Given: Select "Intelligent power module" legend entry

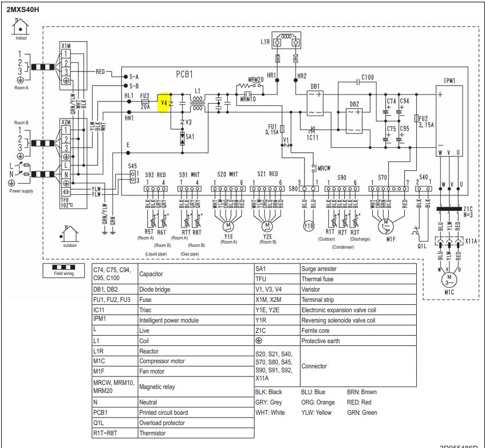Looking at the screenshot, I should coord(169,320).
